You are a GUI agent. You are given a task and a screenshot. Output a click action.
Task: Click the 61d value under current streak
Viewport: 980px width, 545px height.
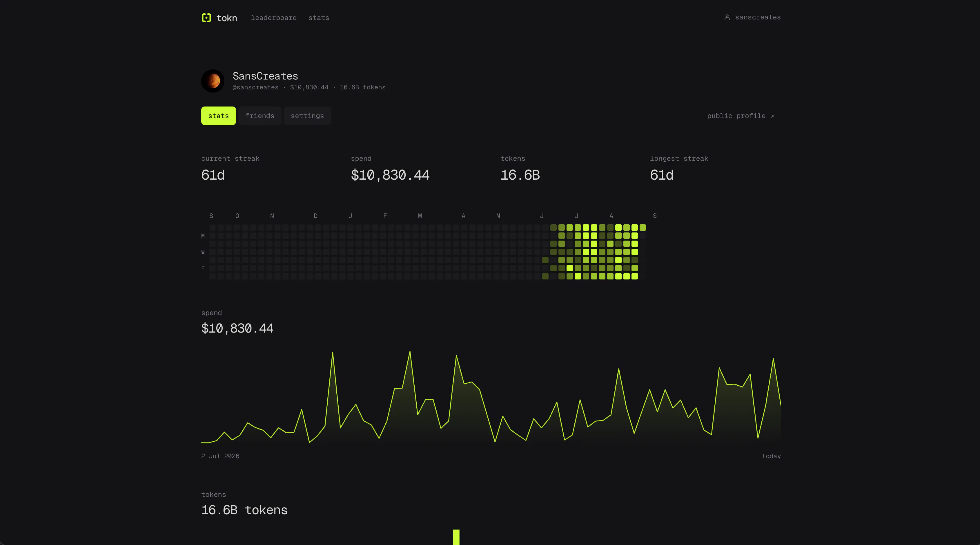click(x=213, y=175)
